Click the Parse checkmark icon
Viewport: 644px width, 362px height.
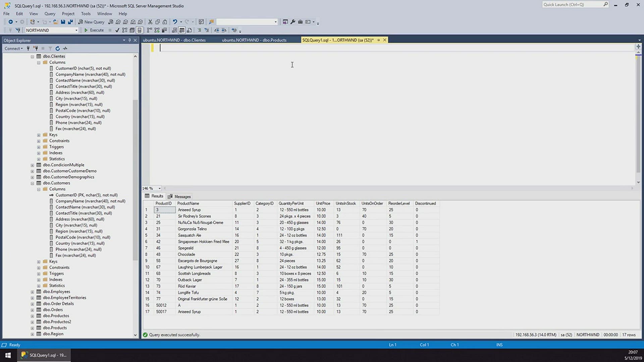point(117,30)
